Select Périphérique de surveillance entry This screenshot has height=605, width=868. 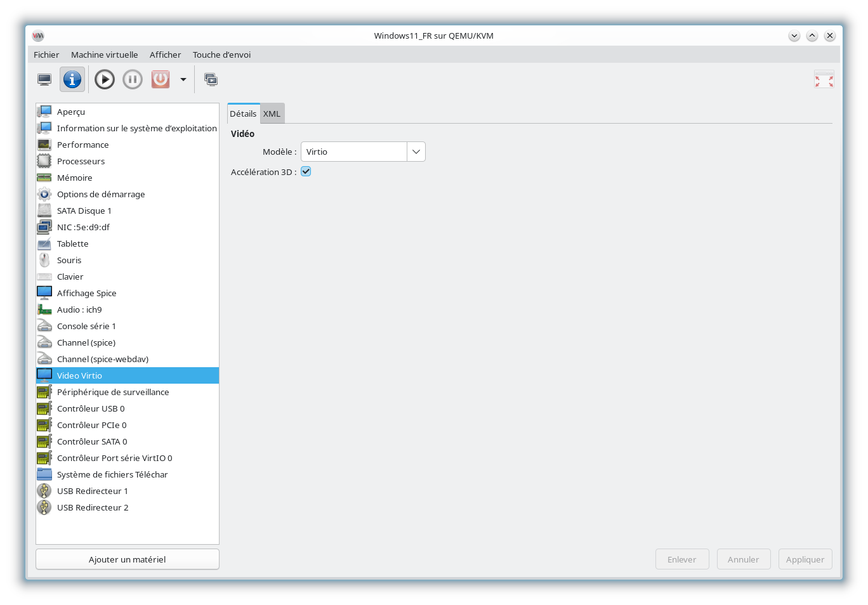(x=128, y=392)
